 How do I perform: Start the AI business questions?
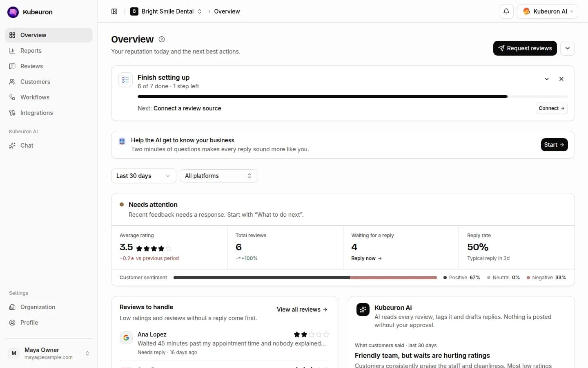[x=554, y=145]
